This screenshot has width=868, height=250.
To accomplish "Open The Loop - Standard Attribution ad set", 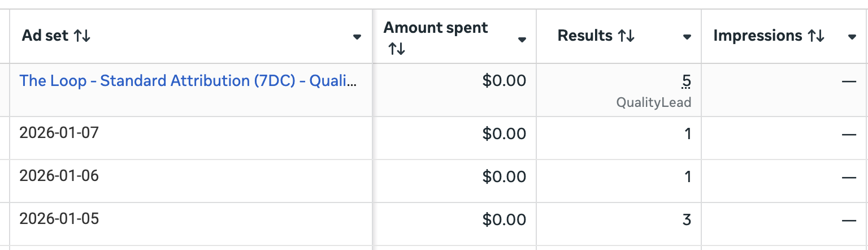I will [188, 81].
